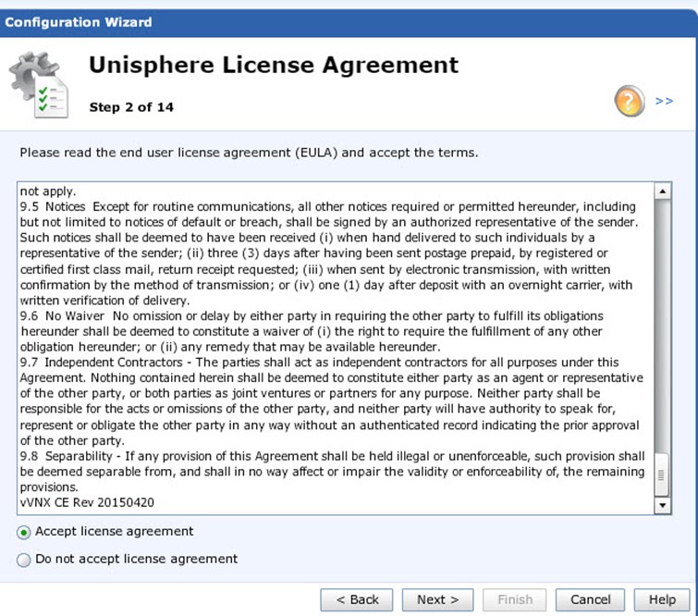
Task: Click the '9.5 Notices' clause heading
Action: (x=53, y=206)
